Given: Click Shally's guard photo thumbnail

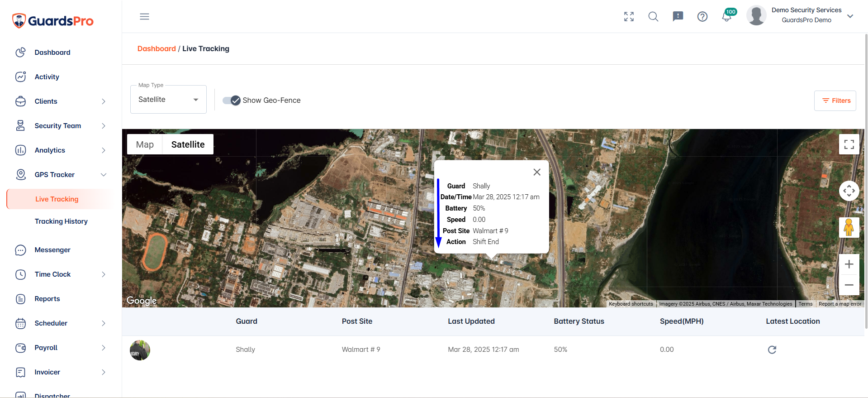Looking at the screenshot, I should point(140,350).
